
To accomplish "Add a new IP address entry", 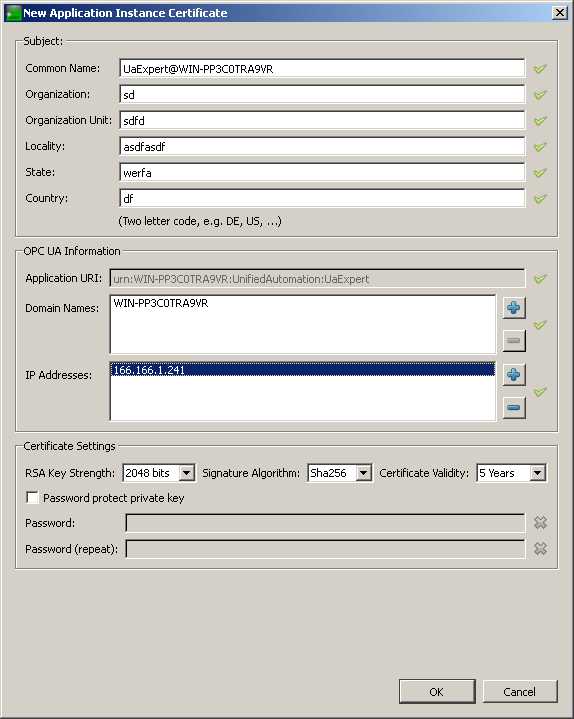I will [x=514, y=375].
